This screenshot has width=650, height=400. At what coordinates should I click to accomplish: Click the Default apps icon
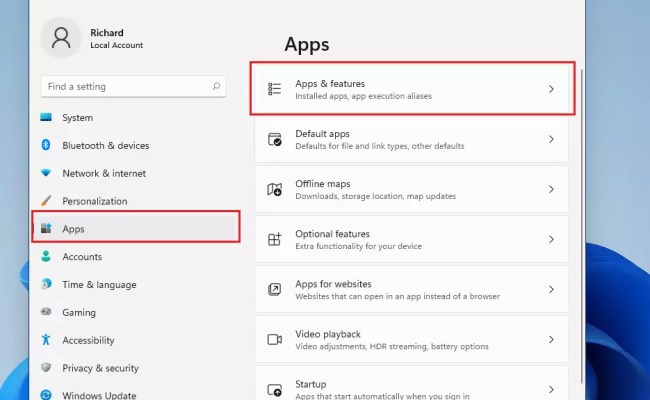point(274,139)
